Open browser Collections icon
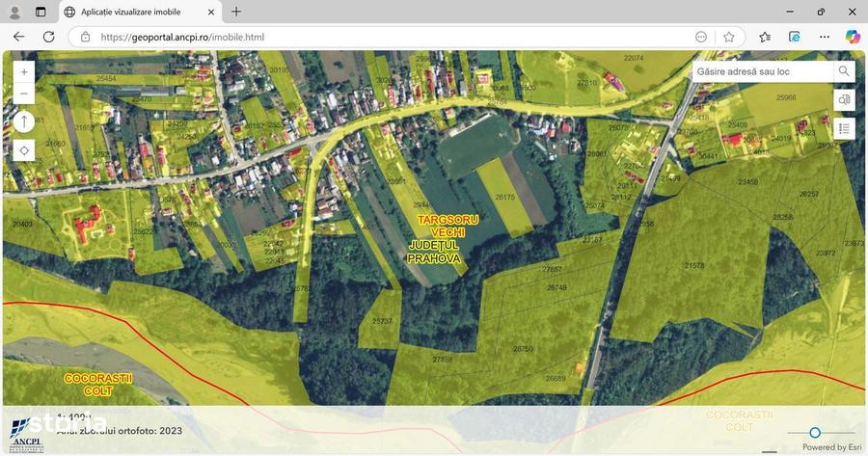 coord(795,37)
